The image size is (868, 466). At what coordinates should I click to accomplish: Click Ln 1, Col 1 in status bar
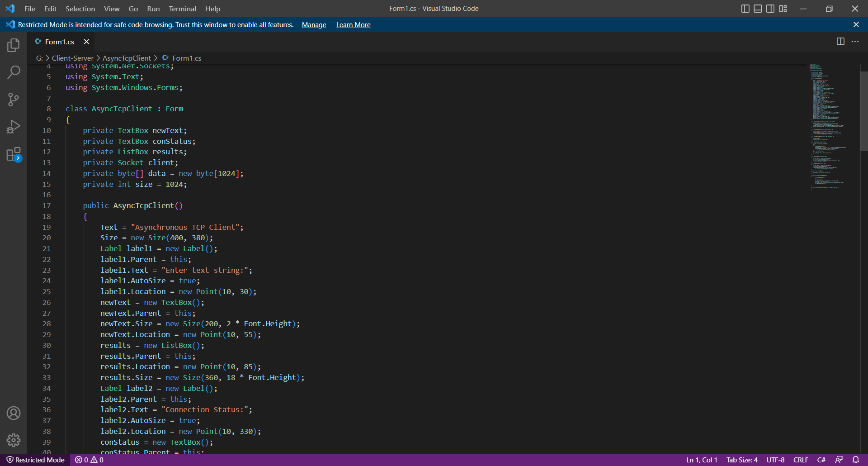point(702,460)
